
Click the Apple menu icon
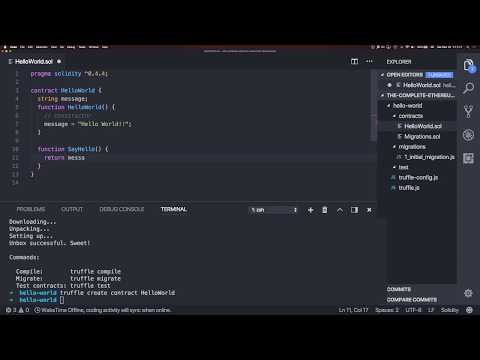(5, 47)
